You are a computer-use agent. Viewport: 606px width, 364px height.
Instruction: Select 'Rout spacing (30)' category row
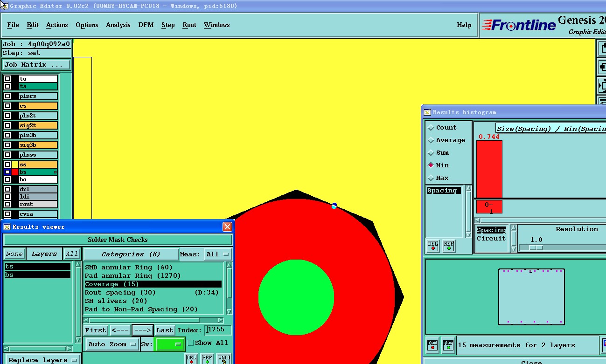pos(153,293)
